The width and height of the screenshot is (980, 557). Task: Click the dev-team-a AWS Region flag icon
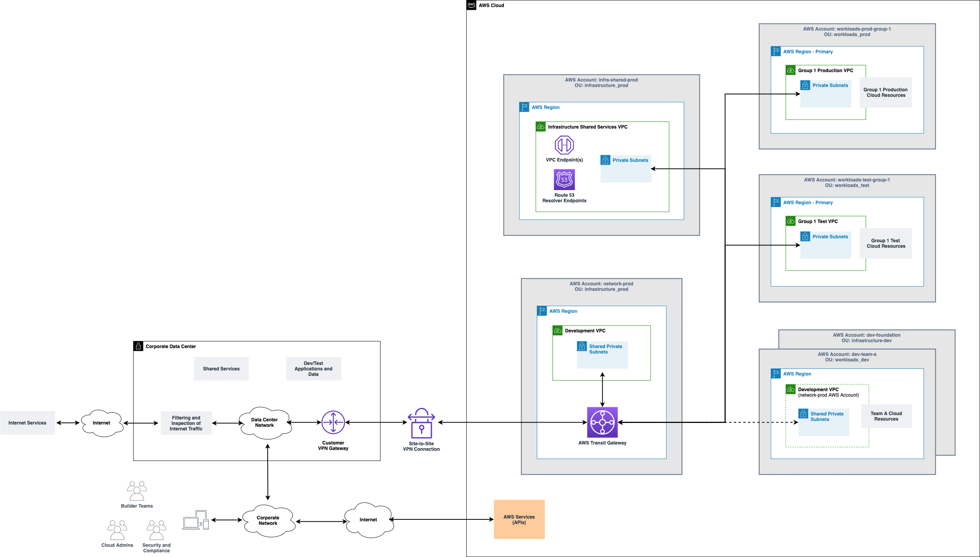point(776,374)
